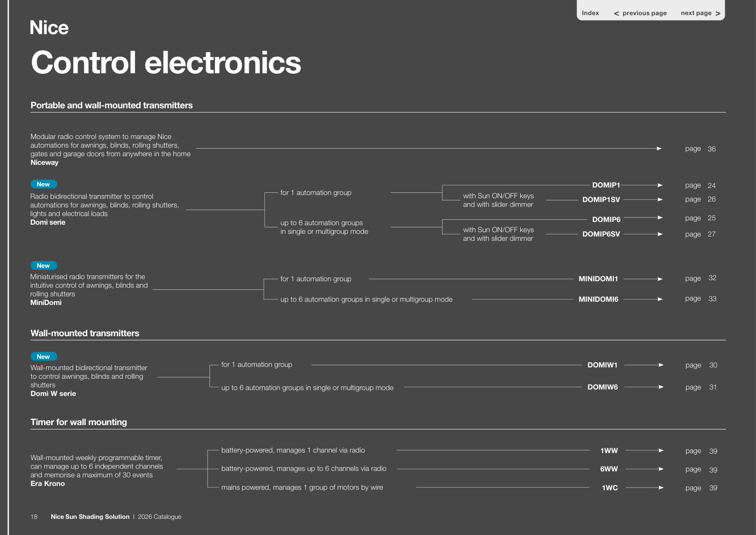Click 'mains powered, manages 1 group' text
Image resolution: width=756 pixels, height=535 pixels.
tap(302, 488)
